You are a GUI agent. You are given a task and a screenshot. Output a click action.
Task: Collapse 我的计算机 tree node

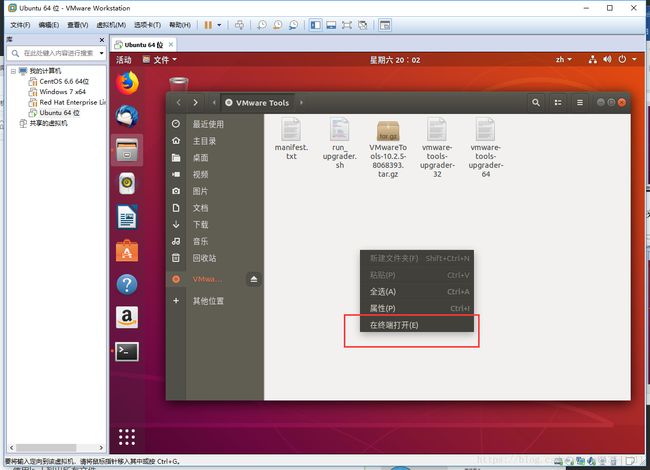click(13, 71)
